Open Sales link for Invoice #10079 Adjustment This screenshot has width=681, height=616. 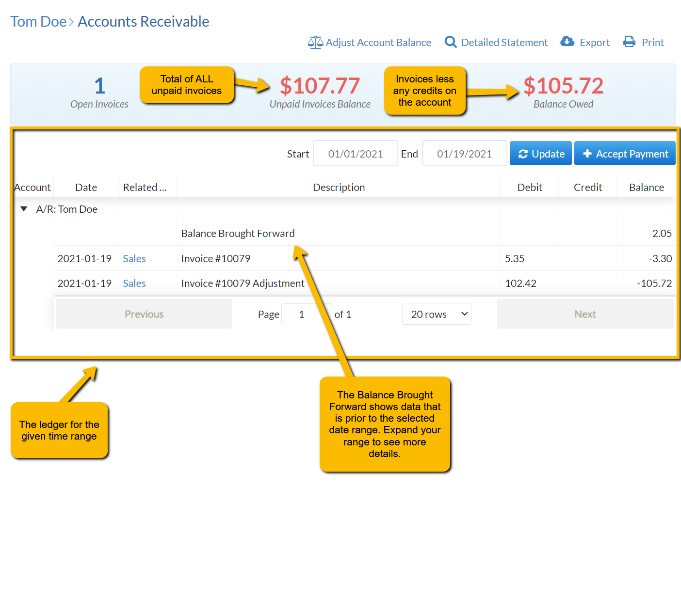point(134,284)
